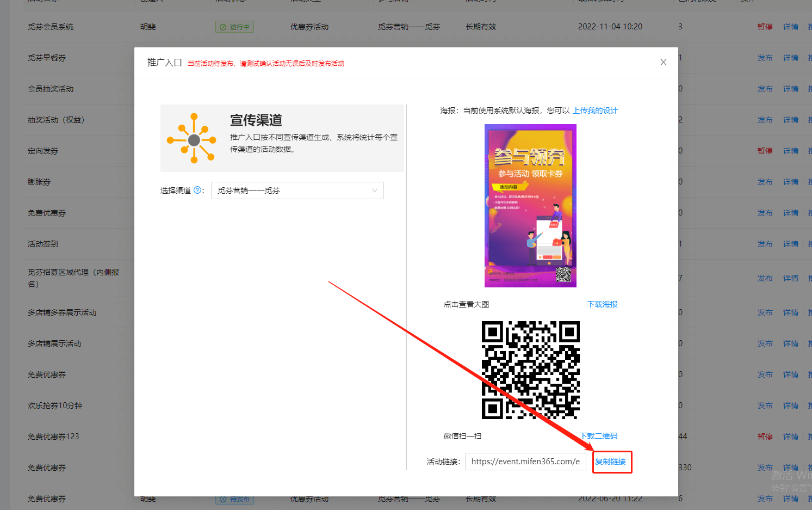Click 点击查看大图 to view the large poster
The image size is (812, 510).
coord(466,304)
